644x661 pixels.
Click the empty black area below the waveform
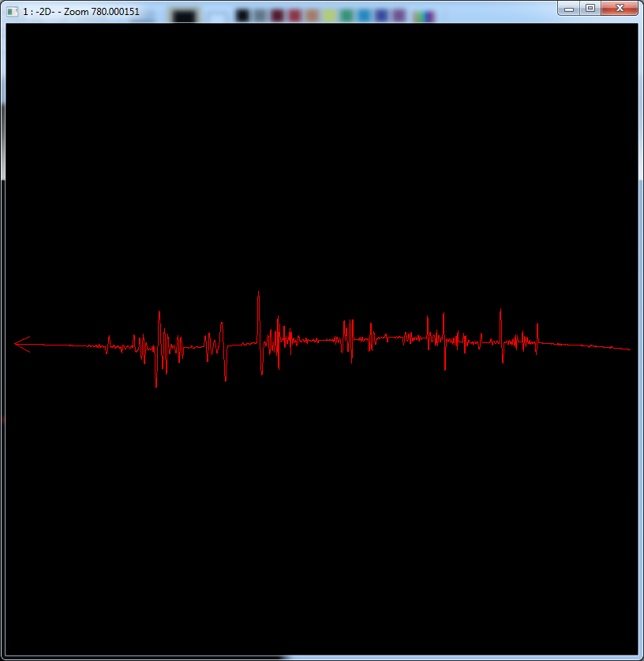click(x=316, y=513)
